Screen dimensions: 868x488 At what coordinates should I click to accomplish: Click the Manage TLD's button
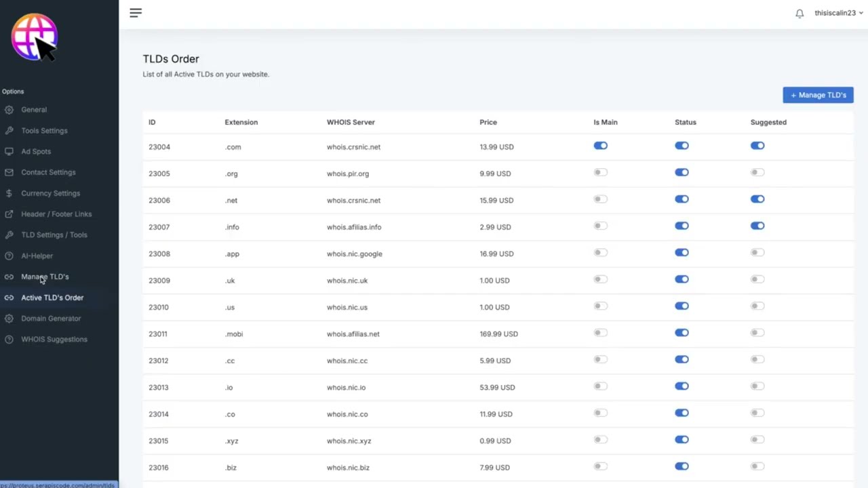tap(818, 95)
